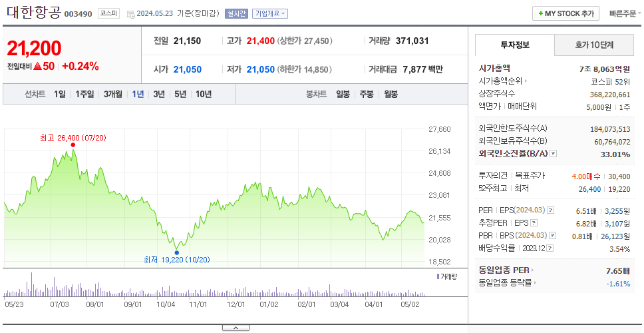
Task: Click the chart label 최고 26,400 (07/20)
Action: point(73,138)
